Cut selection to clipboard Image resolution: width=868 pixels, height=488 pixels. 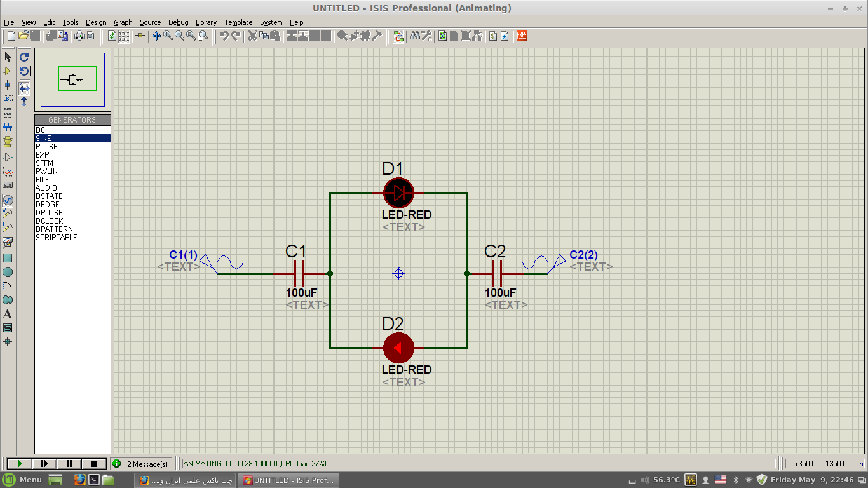252,36
